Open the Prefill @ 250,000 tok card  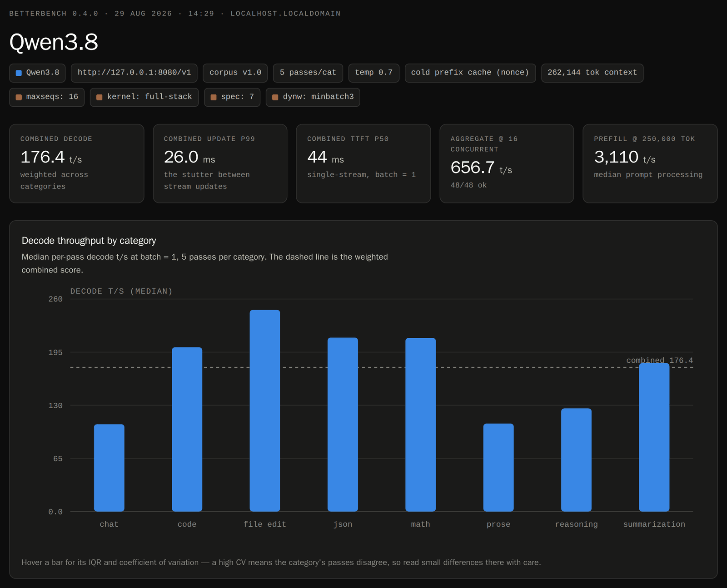pyautogui.click(x=650, y=163)
